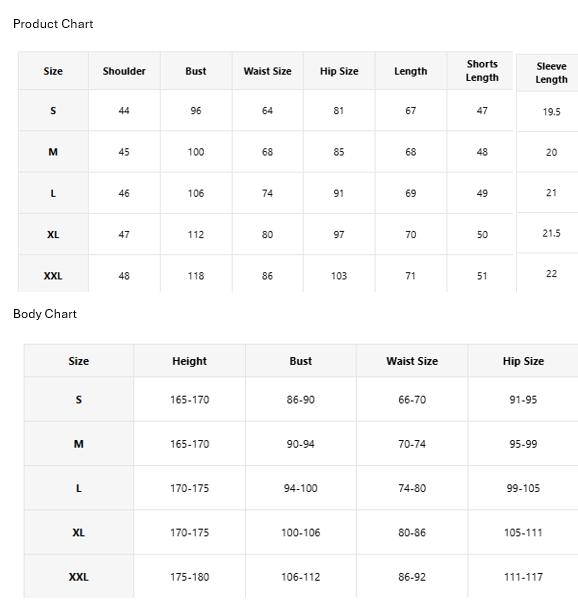Click the Body Chart heading

tap(45, 314)
